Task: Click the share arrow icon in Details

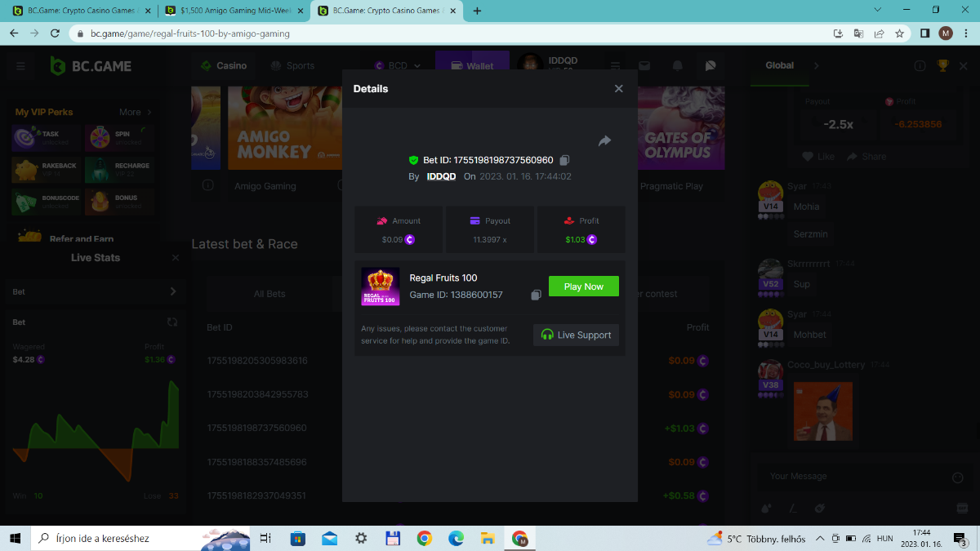Action: pos(604,141)
